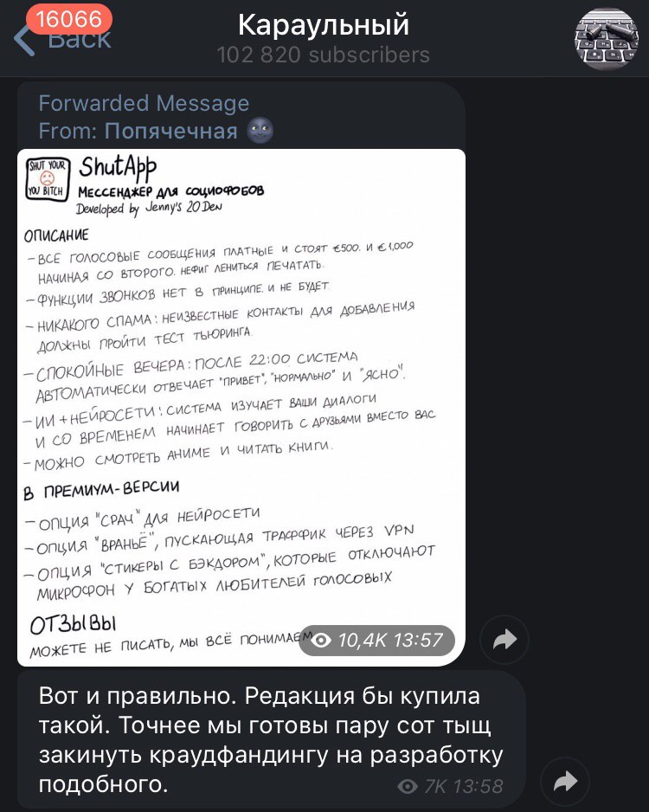Open the ShutApp handwritten image fullscreen
Screen dimensions: 649x812
[241, 407]
